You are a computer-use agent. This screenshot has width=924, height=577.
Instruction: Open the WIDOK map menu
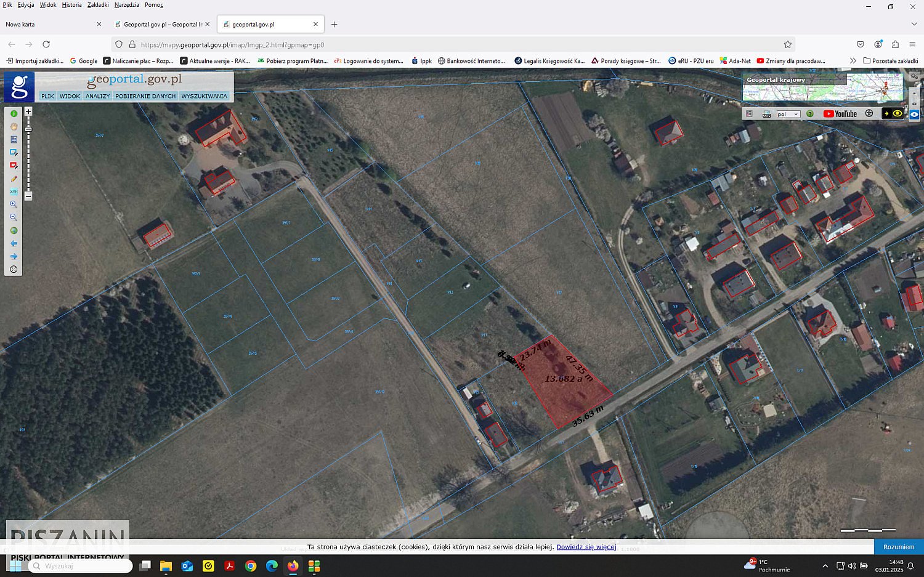(x=70, y=96)
